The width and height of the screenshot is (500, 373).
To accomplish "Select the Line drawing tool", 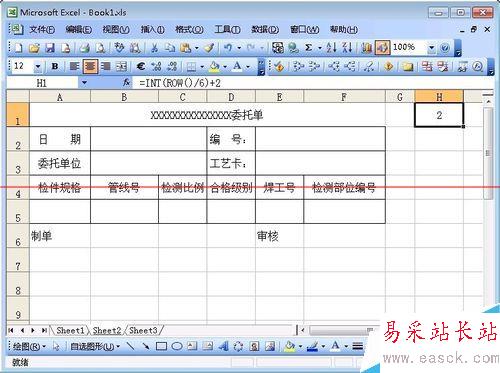I will click(131, 346).
